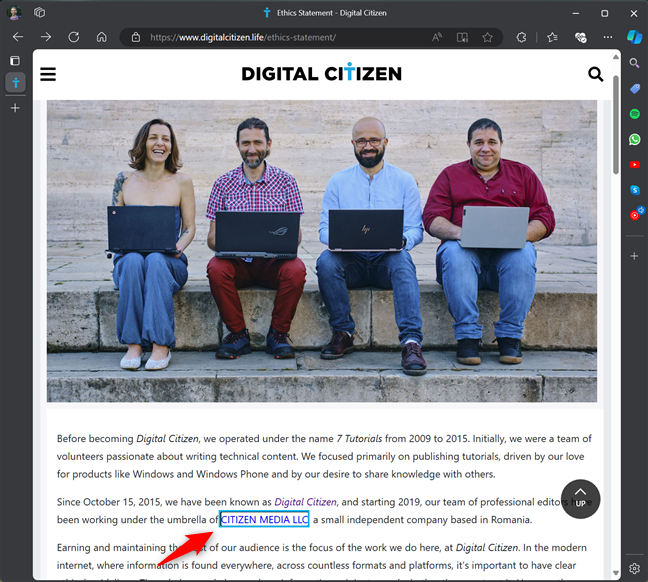Open the Extensions puzzle icon
The height and width of the screenshot is (582, 648).
[x=522, y=38]
